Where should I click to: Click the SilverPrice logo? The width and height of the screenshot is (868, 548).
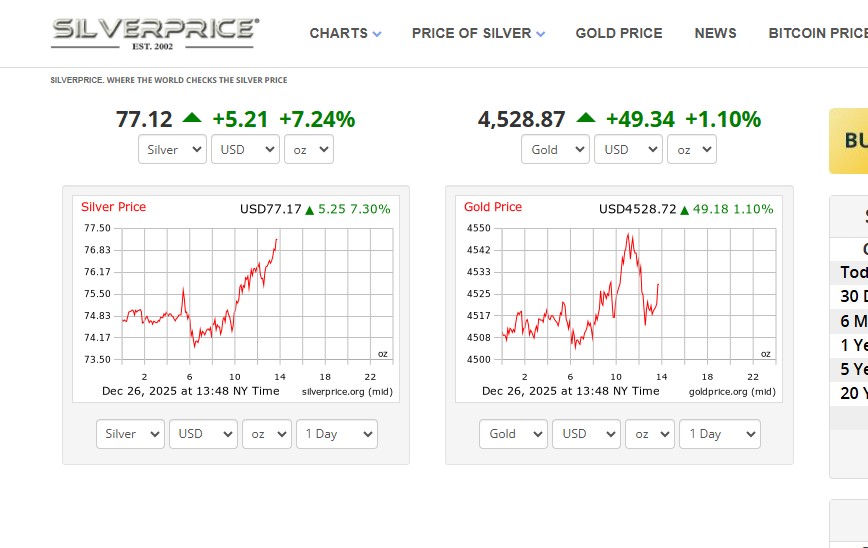coord(154,34)
